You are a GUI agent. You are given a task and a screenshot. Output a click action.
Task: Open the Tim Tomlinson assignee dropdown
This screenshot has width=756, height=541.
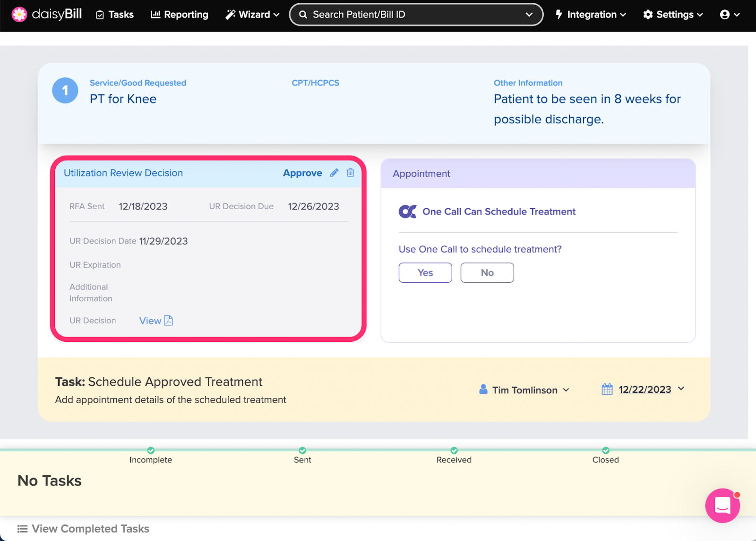click(524, 390)
